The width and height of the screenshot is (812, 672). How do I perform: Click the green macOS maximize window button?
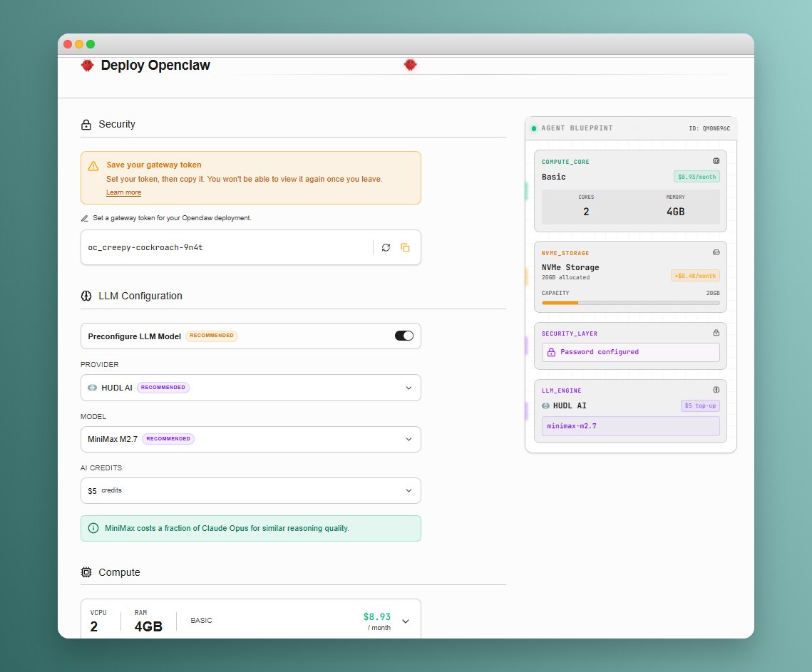click(91, 44)
